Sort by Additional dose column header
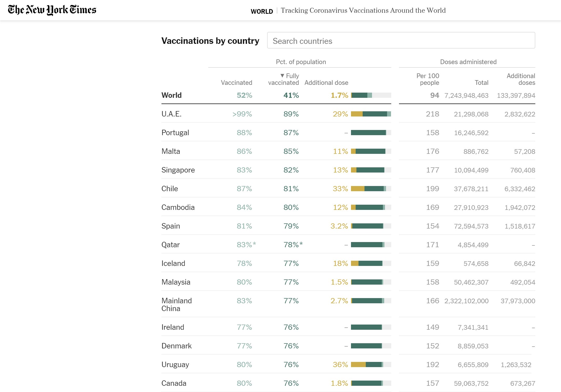The height and width of the screenshot is (392, 561). (326, 82)
